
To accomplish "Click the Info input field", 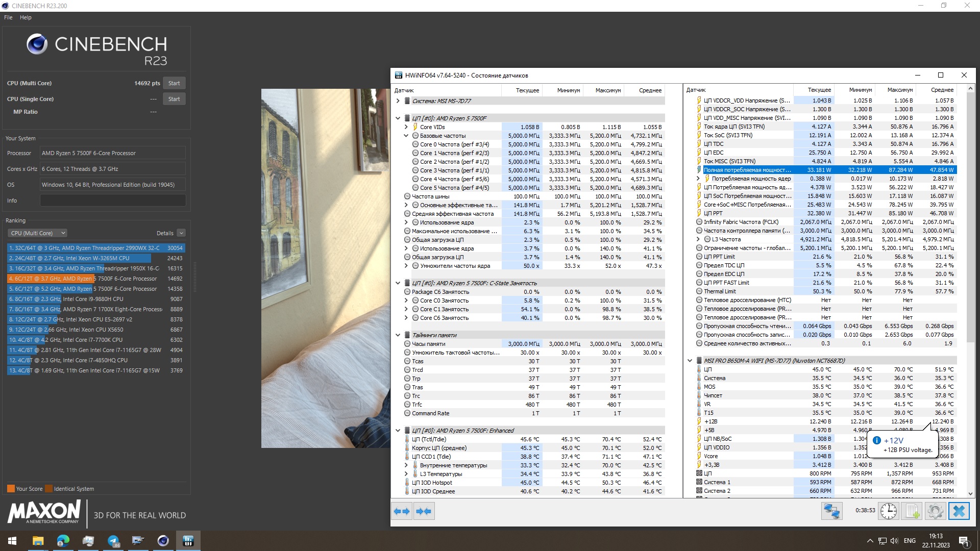I will [113, 201].
